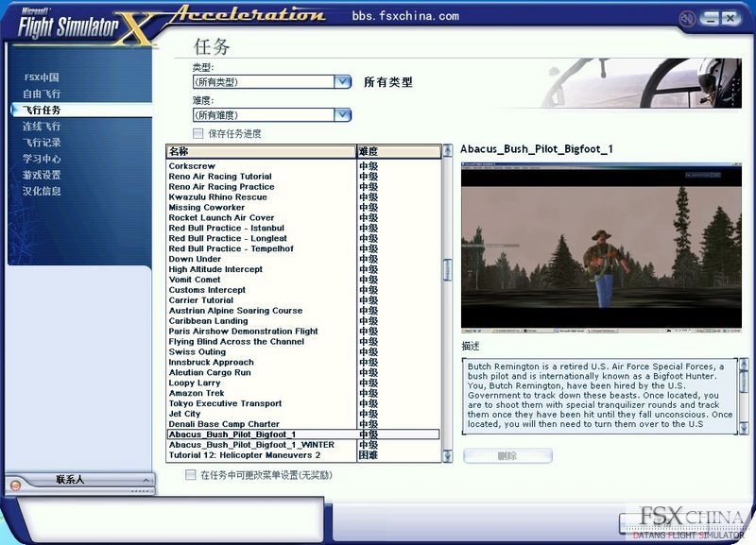This screenshot has width=756, height=545.
Task: Select the High Altitude Intercept mission
Action: click(x=215, y=269)
